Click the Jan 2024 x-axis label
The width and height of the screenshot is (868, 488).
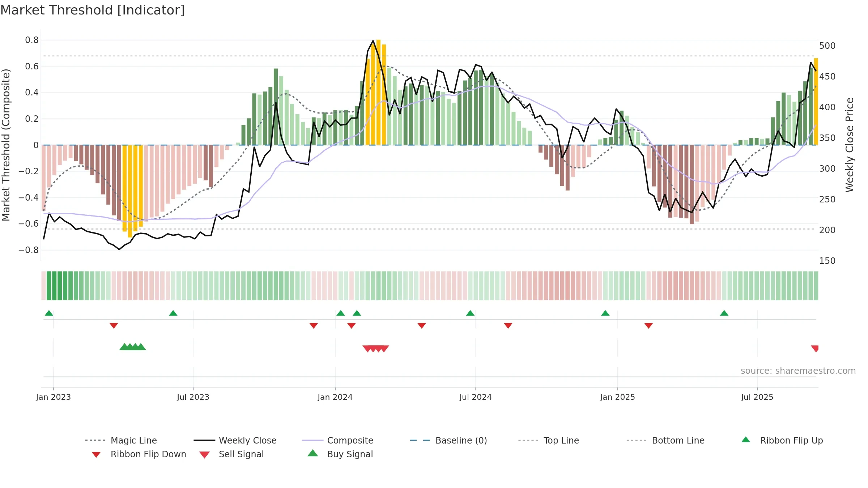[335, 397]
